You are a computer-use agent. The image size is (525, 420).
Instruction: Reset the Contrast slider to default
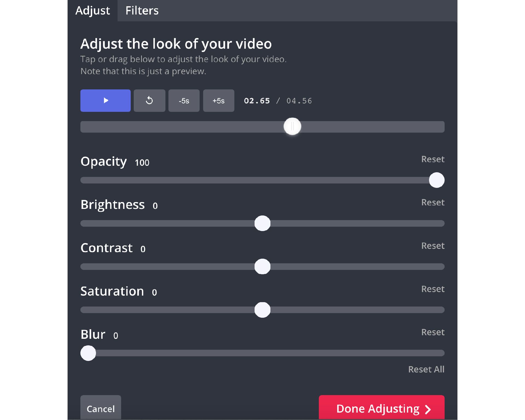[433, 246]
